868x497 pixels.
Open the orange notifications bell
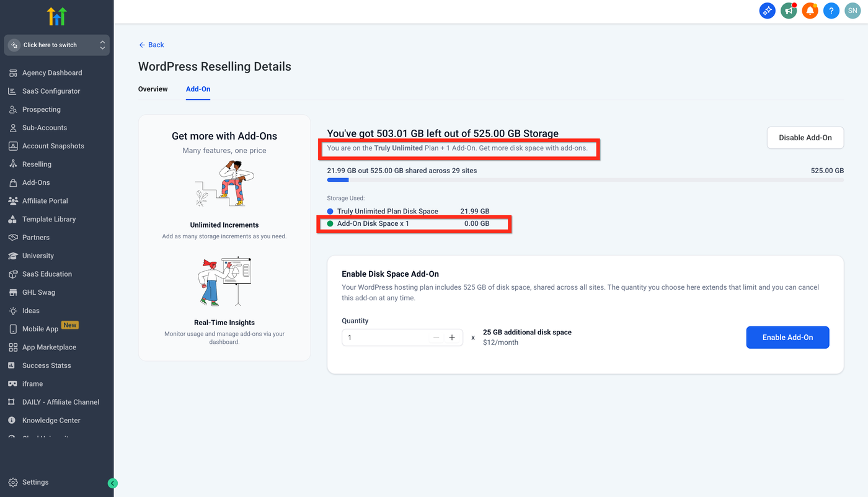(x=810, y=11)
